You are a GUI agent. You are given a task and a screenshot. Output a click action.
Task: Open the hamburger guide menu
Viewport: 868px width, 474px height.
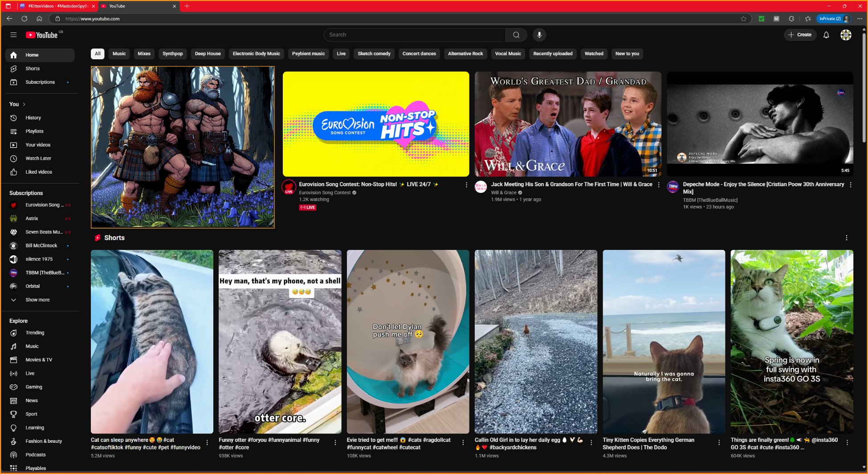(13, 35)
